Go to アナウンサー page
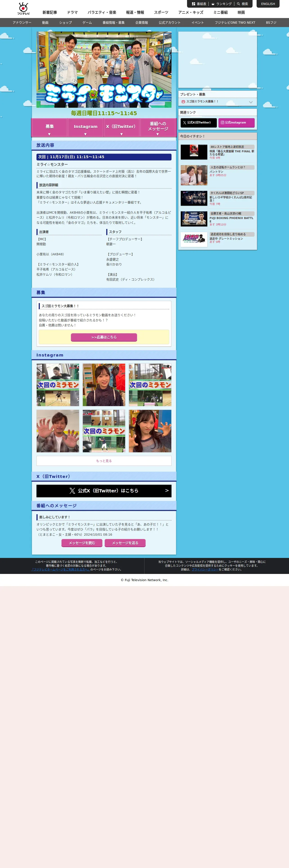 click(22, 23)
